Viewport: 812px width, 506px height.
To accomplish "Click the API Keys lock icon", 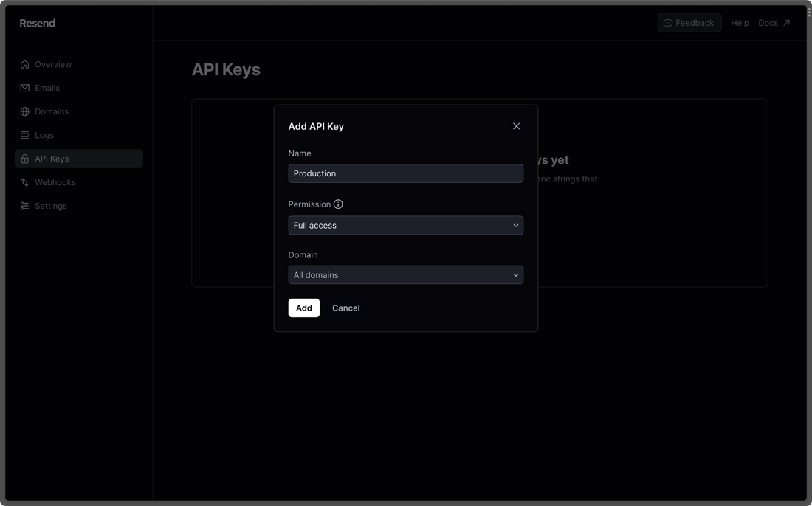I will 24,159.
